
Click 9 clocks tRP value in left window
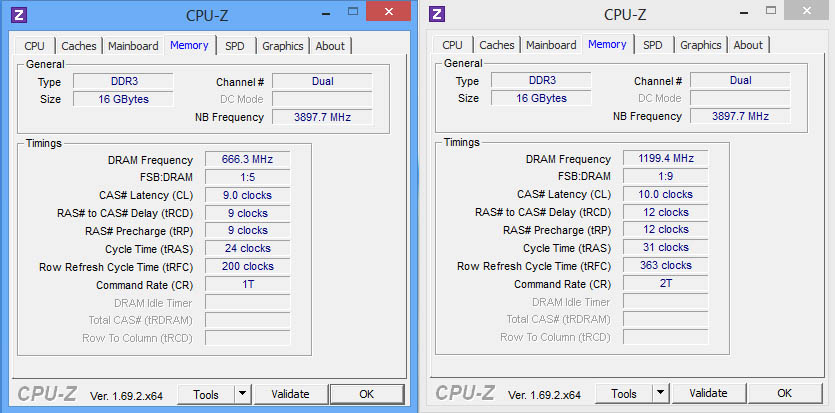click(x=248, y=230)
